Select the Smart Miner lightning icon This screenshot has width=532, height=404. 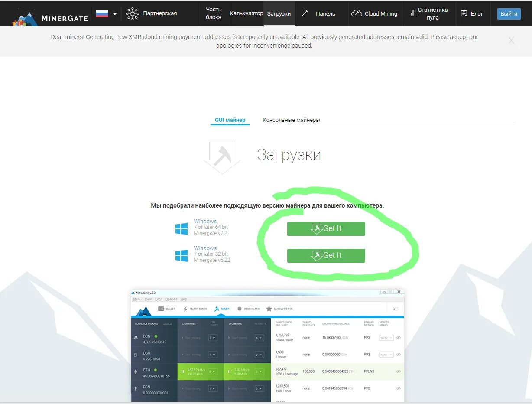(185, 309)
